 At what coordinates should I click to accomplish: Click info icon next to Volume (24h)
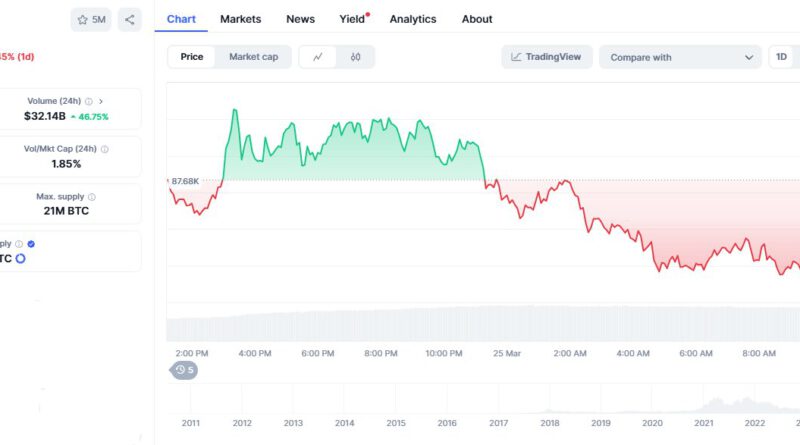coord(89,101)
